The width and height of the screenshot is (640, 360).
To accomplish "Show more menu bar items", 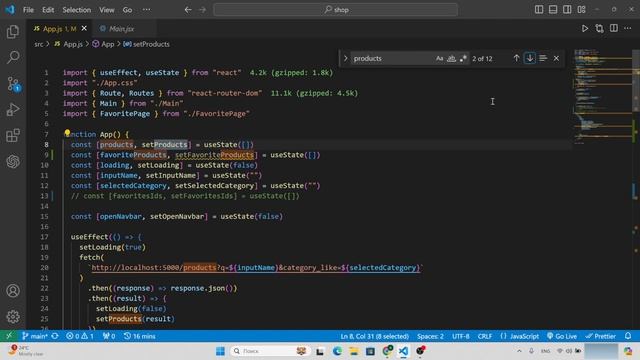I will [x=146, y=9].
